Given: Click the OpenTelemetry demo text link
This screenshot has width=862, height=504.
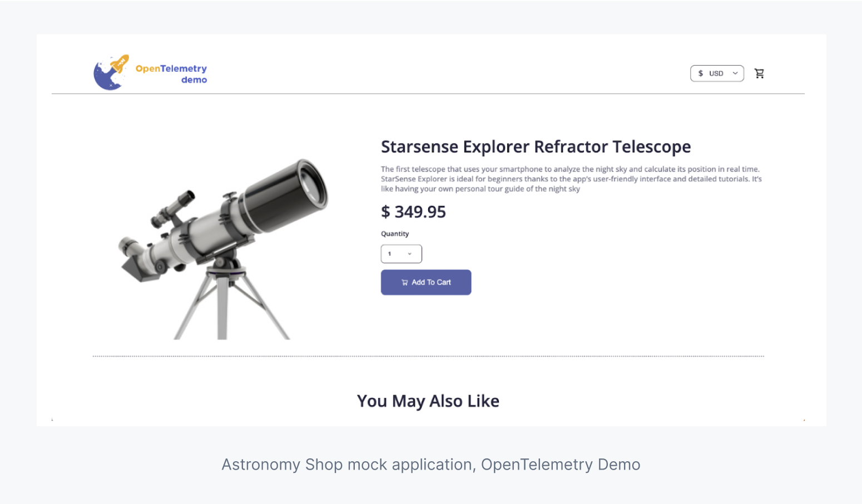Looking at the screenshot, I should tap(171, 74).
